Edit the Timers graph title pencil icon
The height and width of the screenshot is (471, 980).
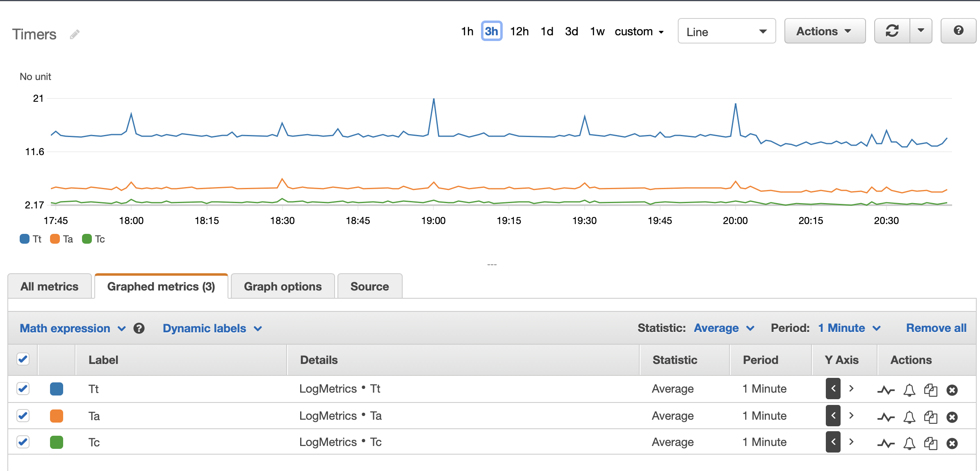tap(75, 34)
